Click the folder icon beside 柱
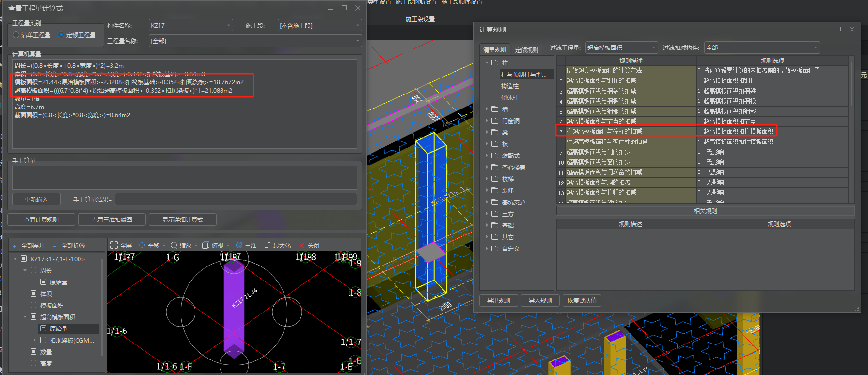Image resolution: width=868 pixels, height=375 pixels. (495, 62)
